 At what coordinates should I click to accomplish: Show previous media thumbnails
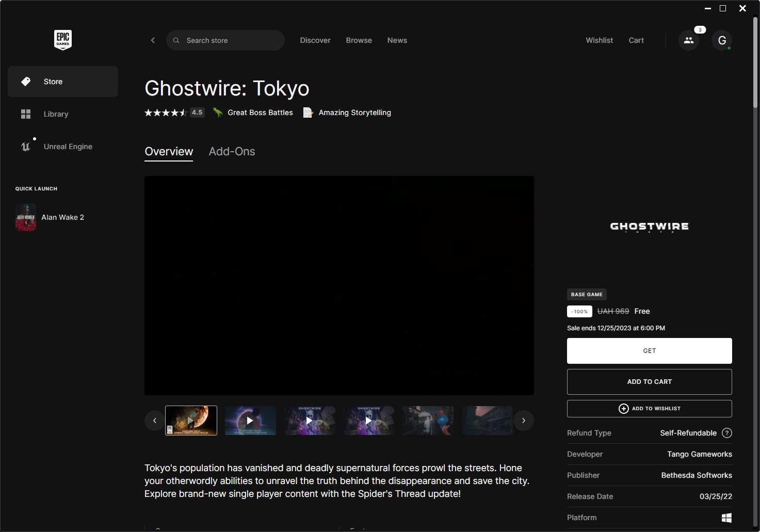pyautogui.click(x=155, y=421)
